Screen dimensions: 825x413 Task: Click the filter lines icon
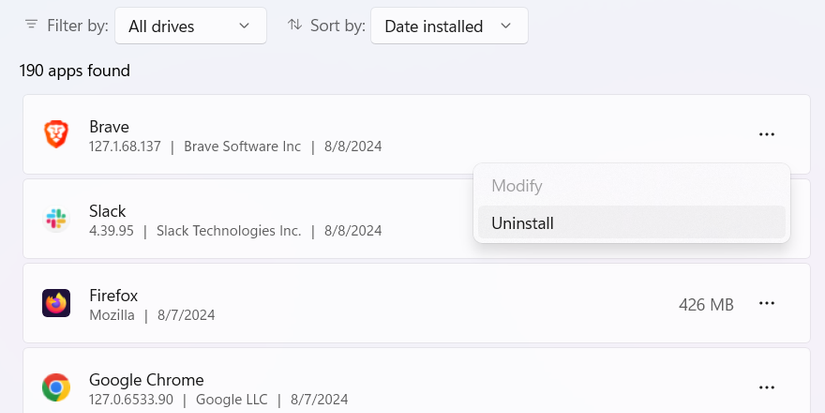point(32,25)
